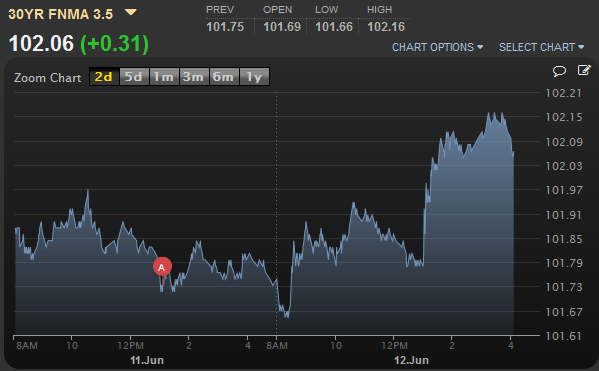Click the 101.61 price axis label
This screenshot has width=599, height=371.
click(563, 336)
